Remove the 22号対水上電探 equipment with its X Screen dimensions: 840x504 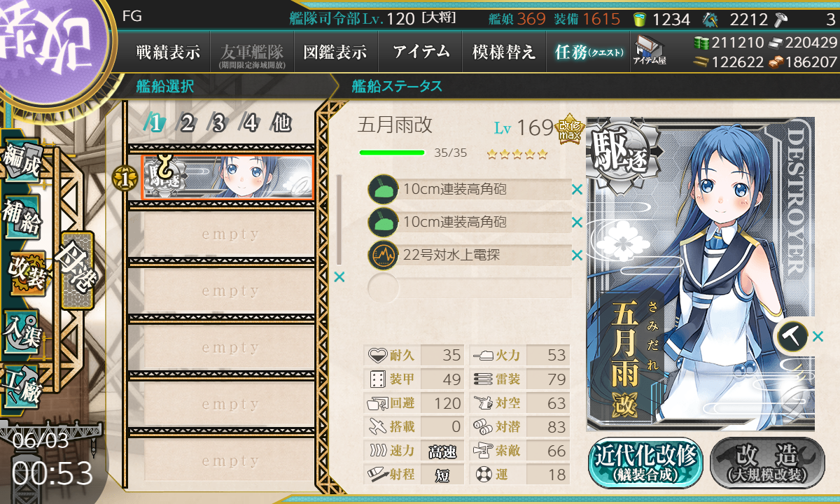(577, 255)
